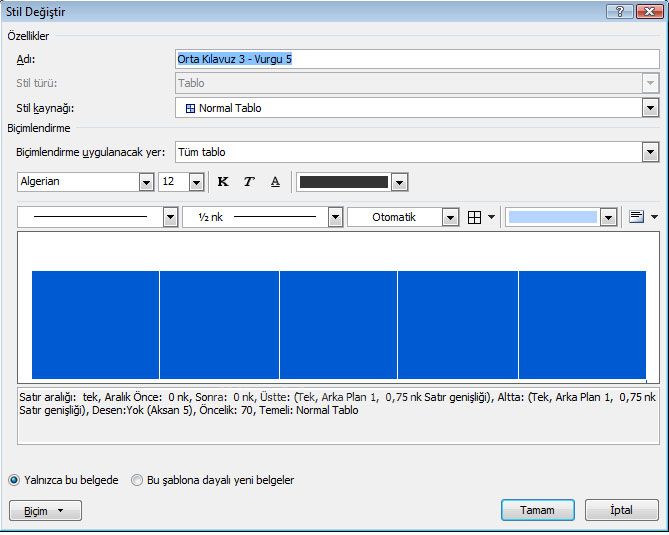
Task: Click the help question mark button
Action: [620, 12]
